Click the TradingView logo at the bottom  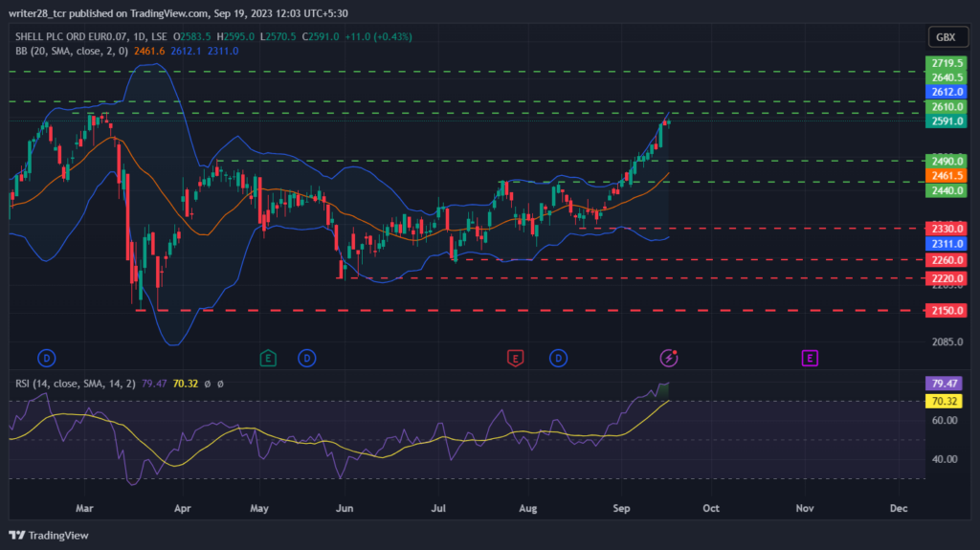tap(49, 536)
